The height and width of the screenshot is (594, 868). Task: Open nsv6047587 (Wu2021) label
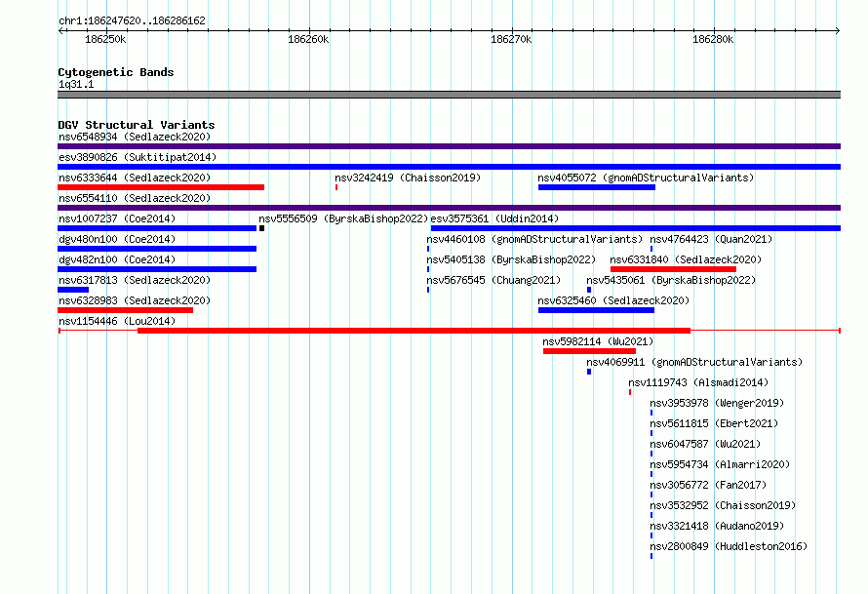coord(705,444)
